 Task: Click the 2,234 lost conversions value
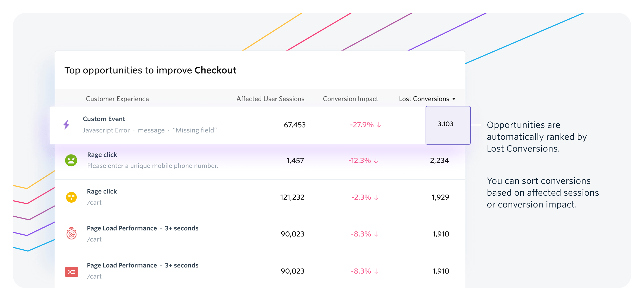439,160
